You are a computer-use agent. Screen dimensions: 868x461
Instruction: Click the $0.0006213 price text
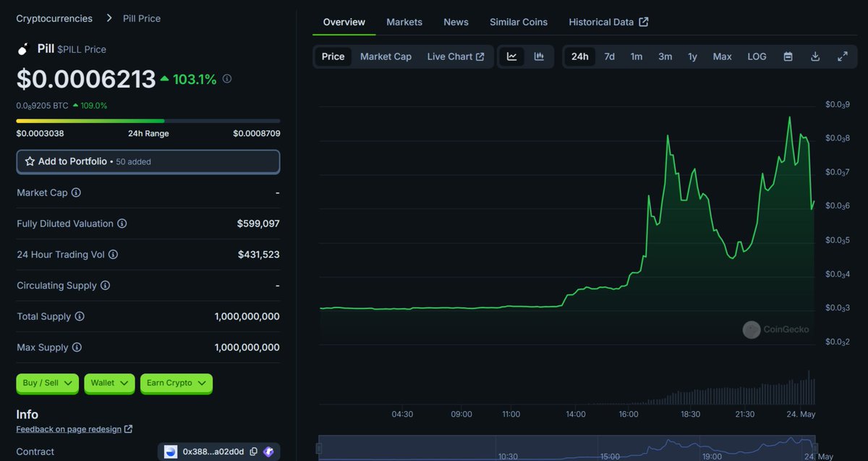point(86,79)
